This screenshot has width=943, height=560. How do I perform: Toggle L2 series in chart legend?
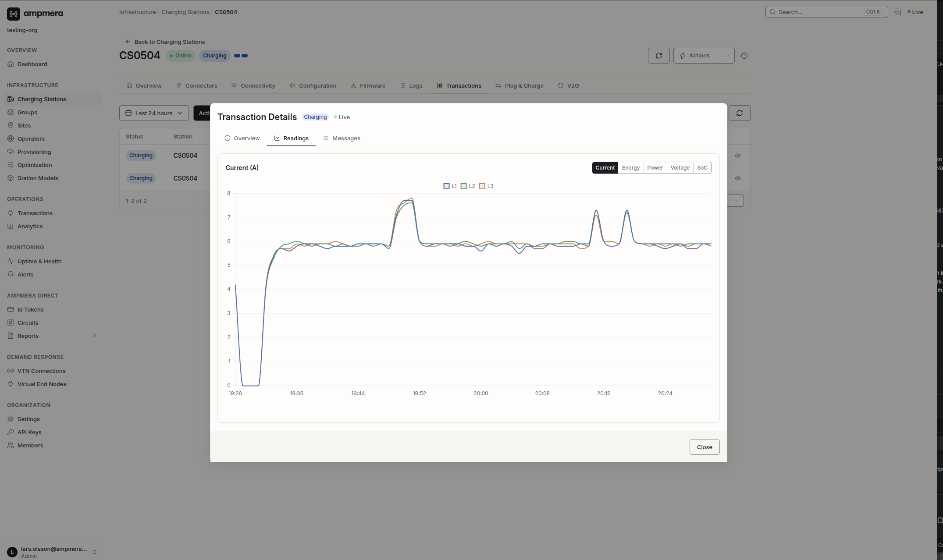click(468, 186)
